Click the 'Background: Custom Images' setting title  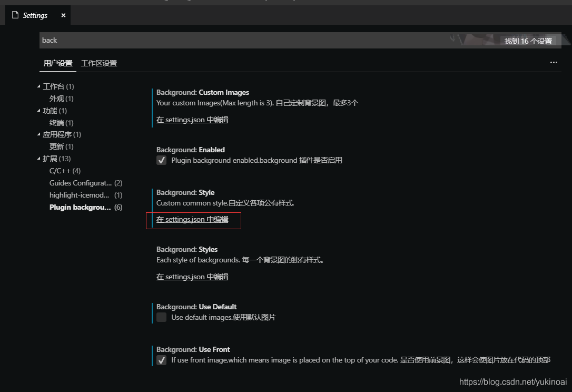click(x=203, y=92)
